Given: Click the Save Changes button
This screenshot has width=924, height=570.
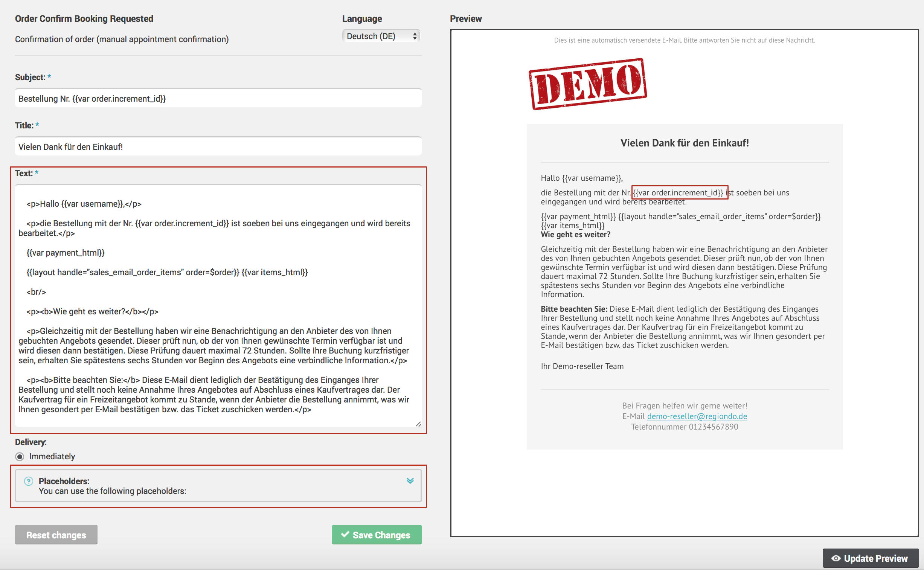Looking at the screenshot, I should (377, 535).
